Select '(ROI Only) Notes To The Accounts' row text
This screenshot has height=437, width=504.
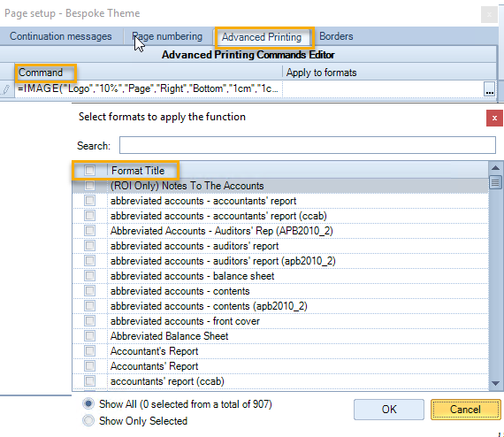[x=187, y=186]
